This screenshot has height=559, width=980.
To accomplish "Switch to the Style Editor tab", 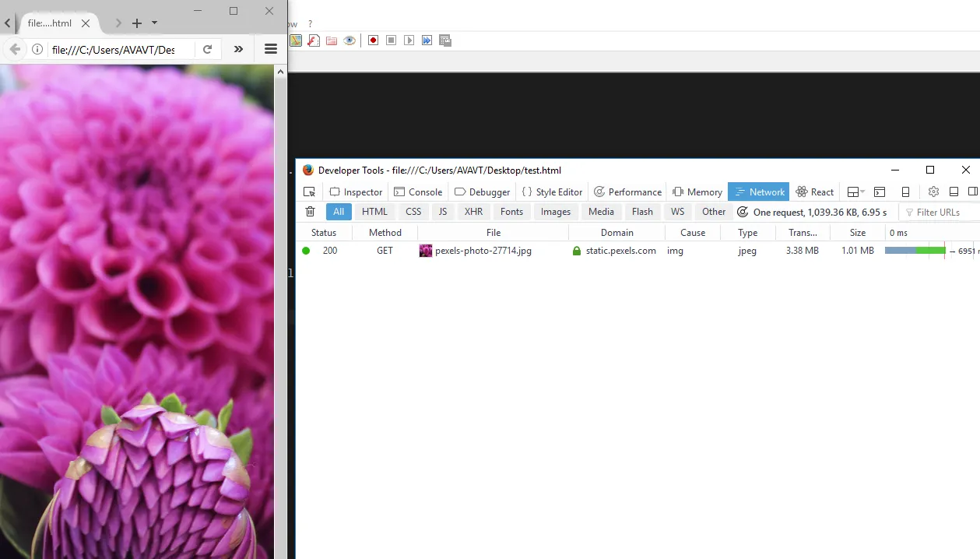I will pyautogui.click(x=552, y=192).
